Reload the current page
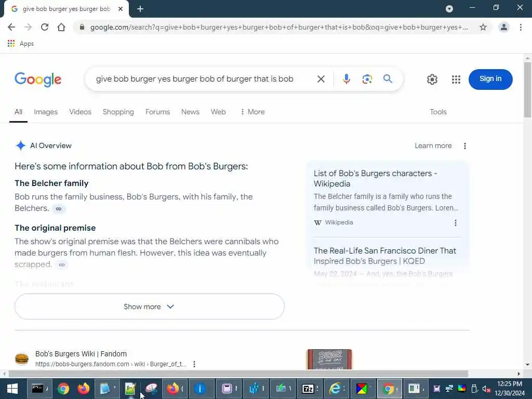This screenshot has height=399, width=532. tap(45, 27)
